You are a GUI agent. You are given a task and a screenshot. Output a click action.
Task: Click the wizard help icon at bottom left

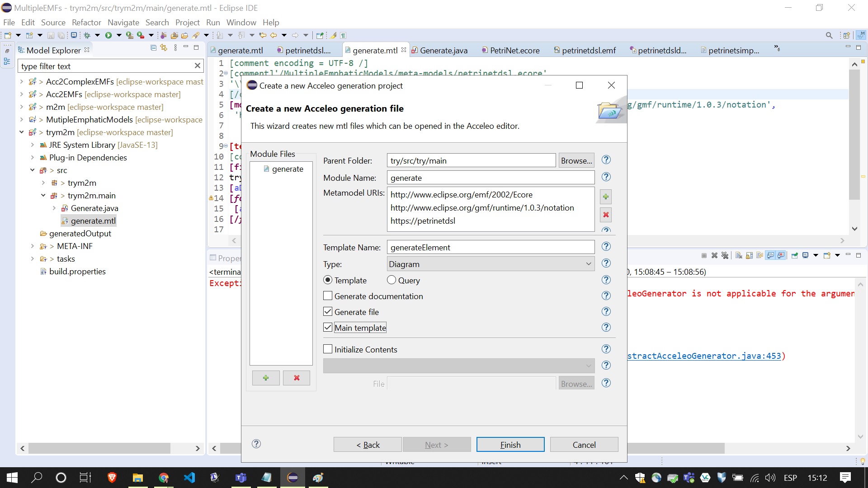256,444
